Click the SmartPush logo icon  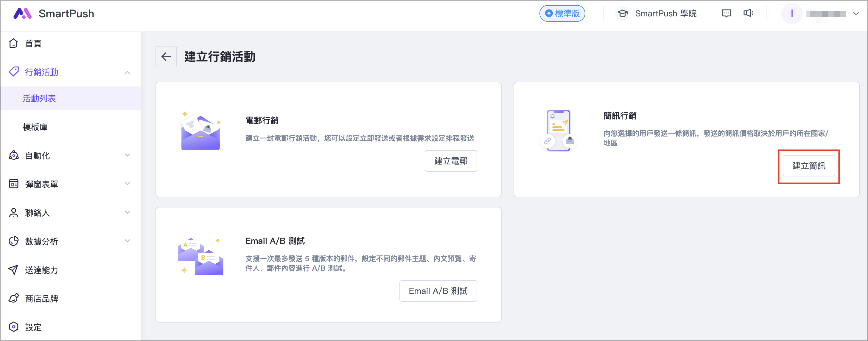(22, 13)
